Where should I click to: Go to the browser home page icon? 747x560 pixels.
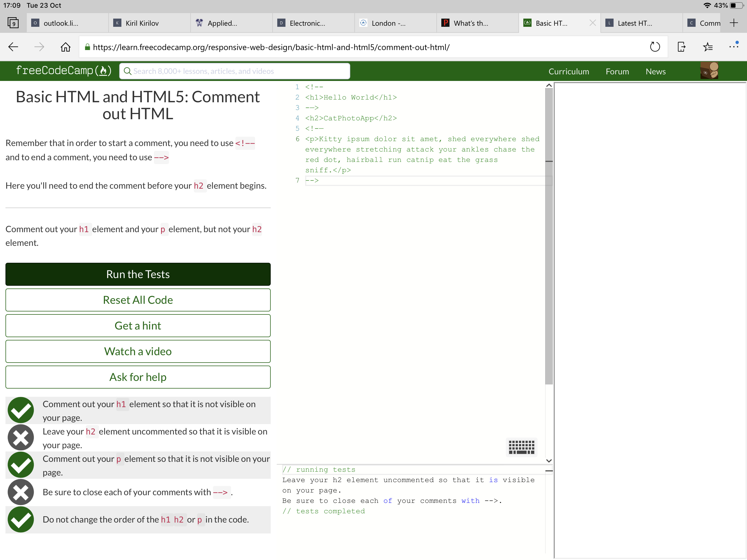click(66, 47)
